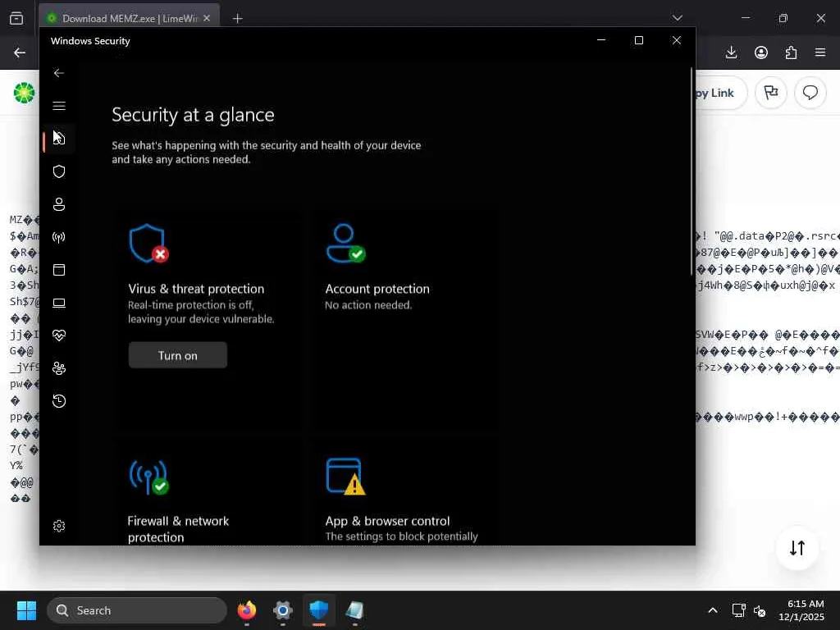Image resolution: width=840 pixels, height=630 pixels.
Task: Open Windows Start menu
Action: (26, 610)
